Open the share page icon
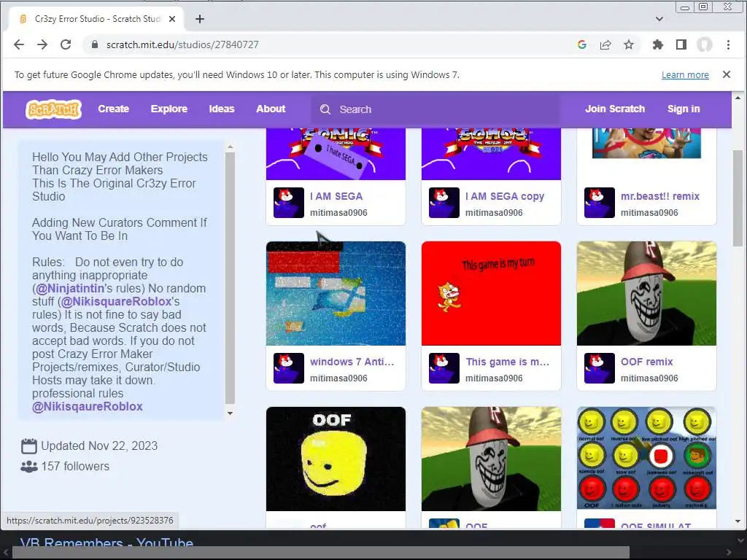Viewport: 747px width, 560px height. [x=605, y=44]
